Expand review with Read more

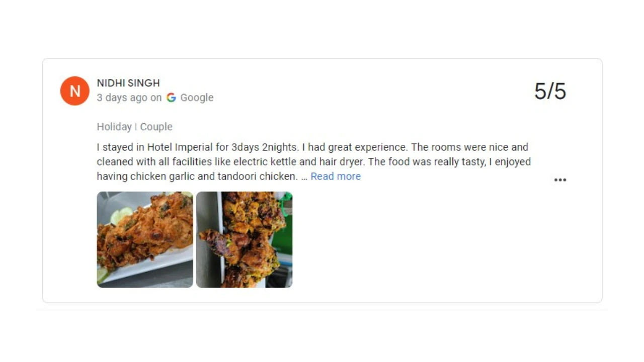[x=336, y=176]
